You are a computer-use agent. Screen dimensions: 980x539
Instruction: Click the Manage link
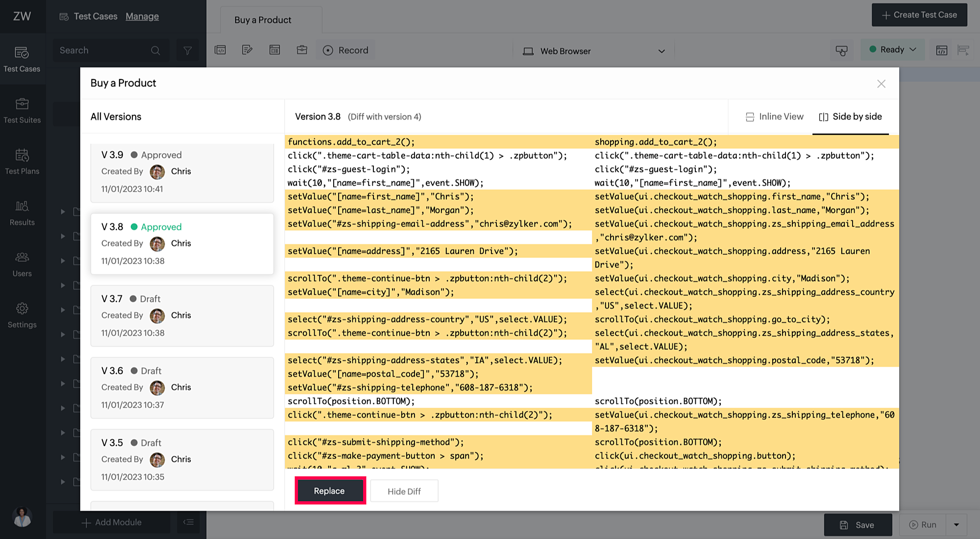[x=142, y=16]
